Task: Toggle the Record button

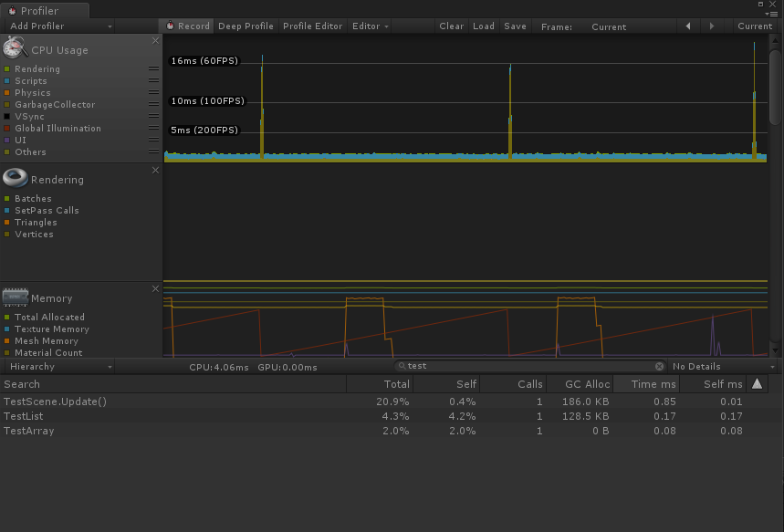Action: tap(187, 26)
